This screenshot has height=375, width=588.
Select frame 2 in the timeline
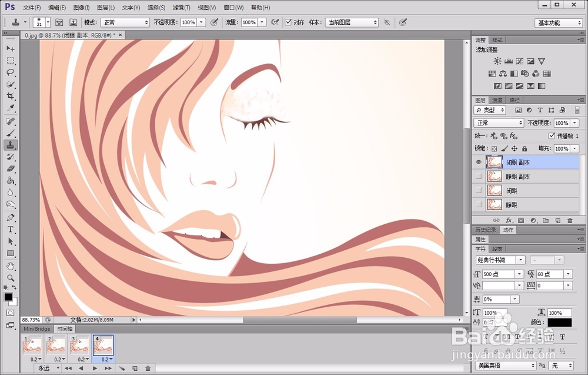55,346
